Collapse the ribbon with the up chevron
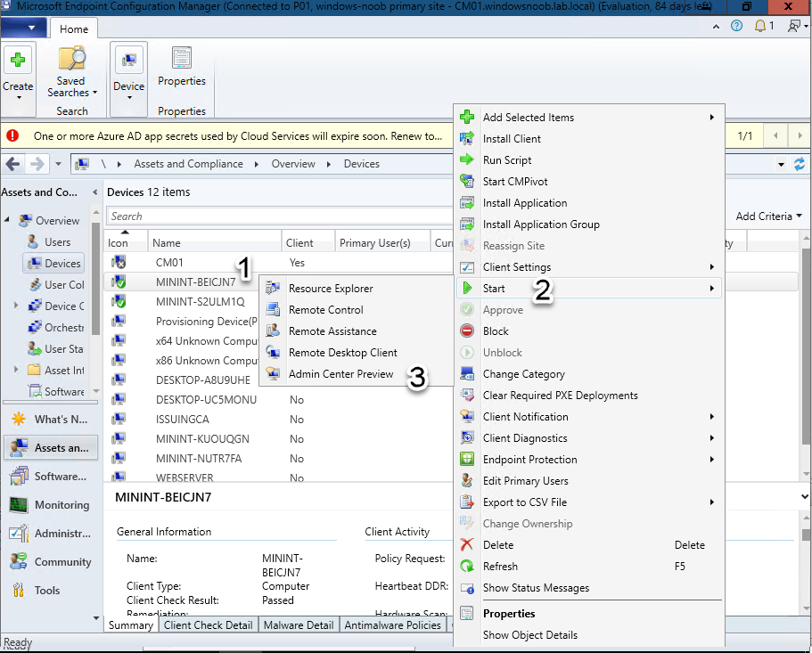The width and height of the screenshot is (812, 653). point(717,27)
